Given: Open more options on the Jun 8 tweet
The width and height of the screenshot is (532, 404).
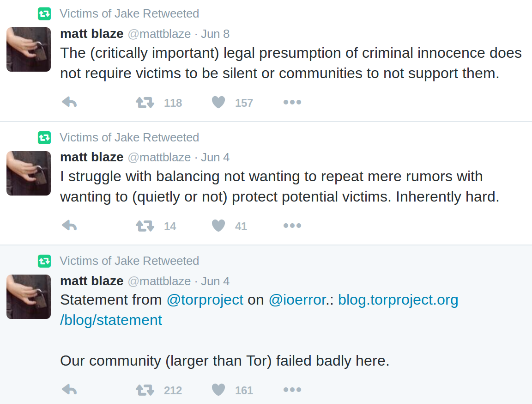Looking at the screenshot, I should tap(292, 102).
